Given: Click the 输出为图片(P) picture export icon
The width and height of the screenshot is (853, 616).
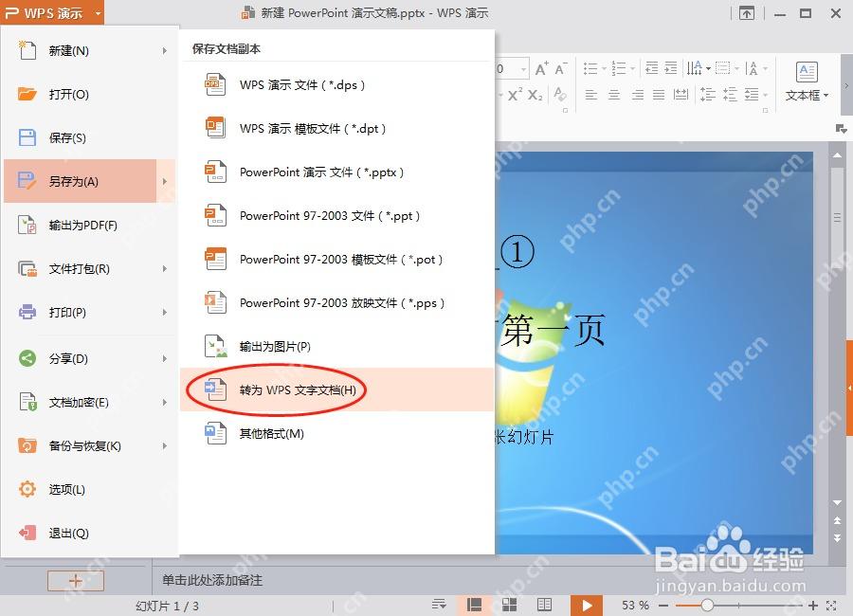Looking at the screenshot, I should (215, 346).
